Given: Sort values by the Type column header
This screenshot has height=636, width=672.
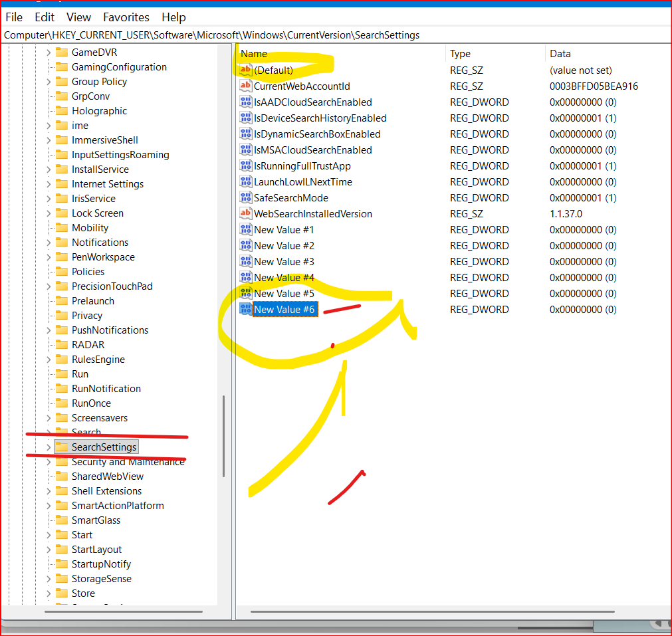Looking at the screenshot, I should 495,54.
